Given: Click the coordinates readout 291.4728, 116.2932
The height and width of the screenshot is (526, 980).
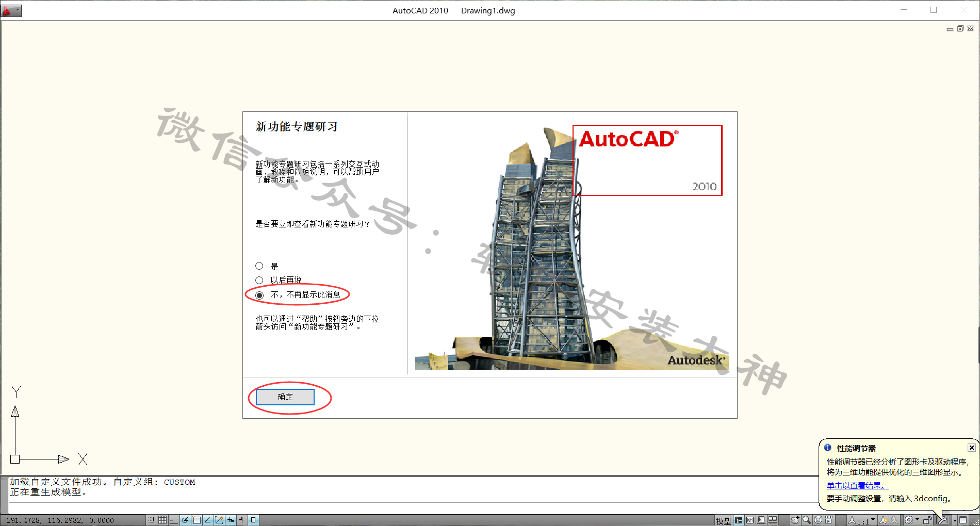Looking at the screenshot, I should [x=60, y=520].
